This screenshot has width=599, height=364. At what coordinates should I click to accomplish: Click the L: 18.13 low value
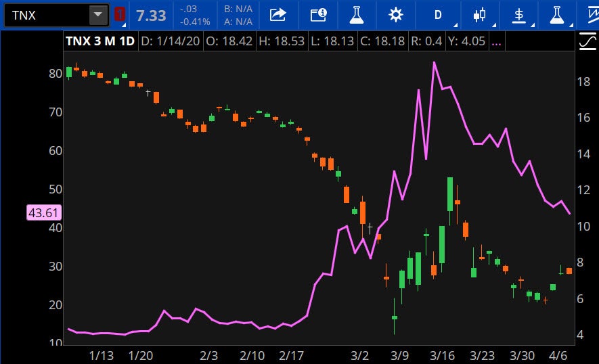pyautogui.click(x=332, y=41)
